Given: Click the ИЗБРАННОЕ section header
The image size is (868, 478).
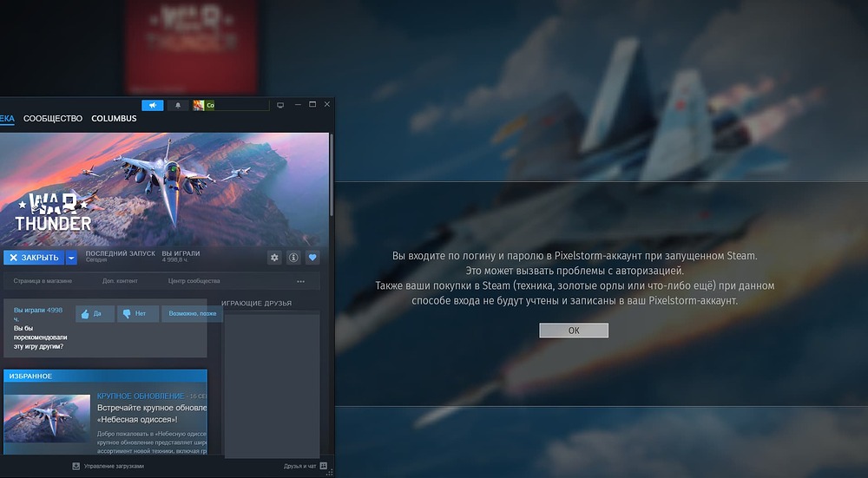Looking at the screenshot, I should click(30, 377).
